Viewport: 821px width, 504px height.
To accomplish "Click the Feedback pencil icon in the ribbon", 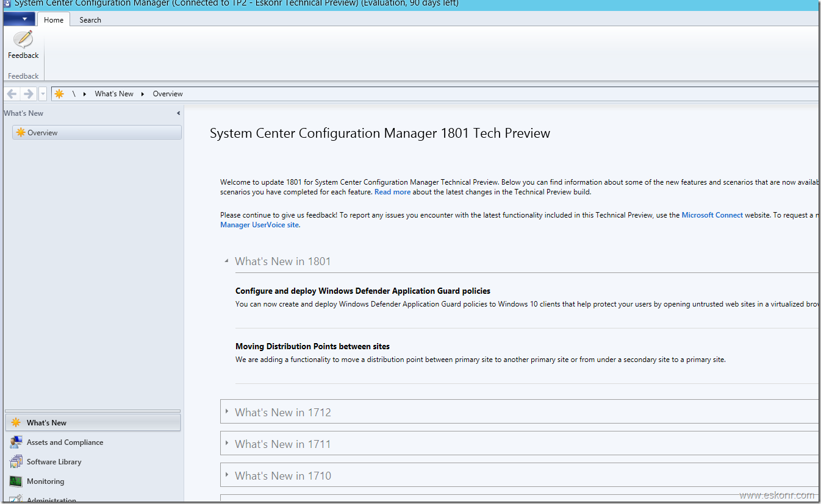I will tap(23, 40).
